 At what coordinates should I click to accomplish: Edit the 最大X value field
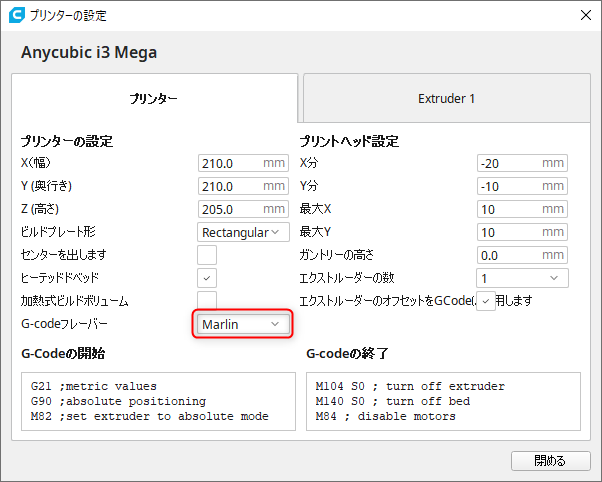click(522, 209)
